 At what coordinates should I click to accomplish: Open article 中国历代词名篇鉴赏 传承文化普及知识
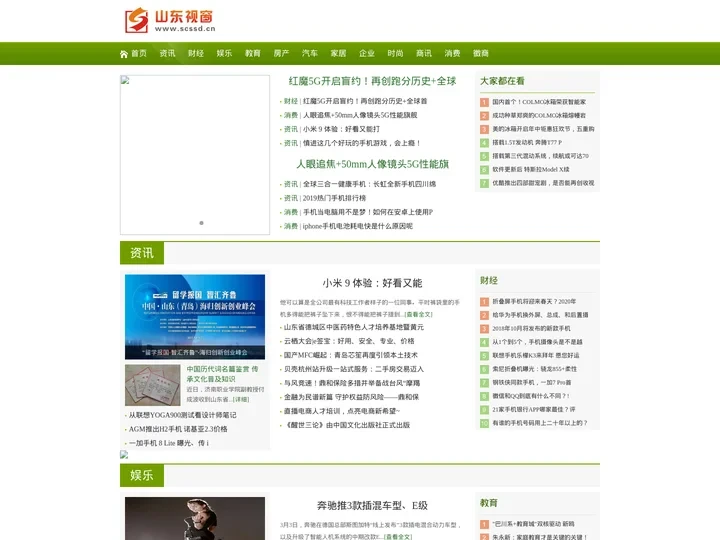tap(222, 374)
